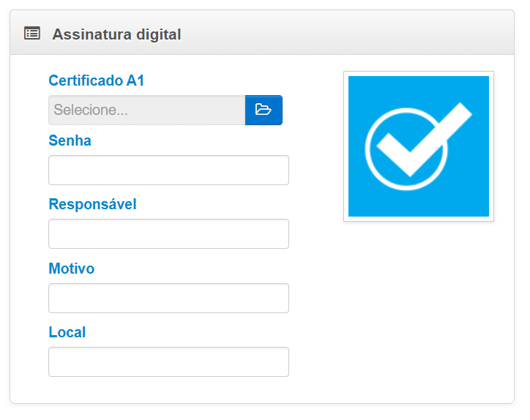
Task: Click the Certificado A1 label
Action: tap(96, 80)
